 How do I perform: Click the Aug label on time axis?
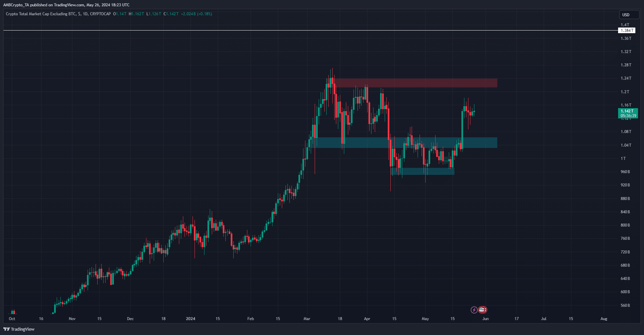[x=604, y=319]
